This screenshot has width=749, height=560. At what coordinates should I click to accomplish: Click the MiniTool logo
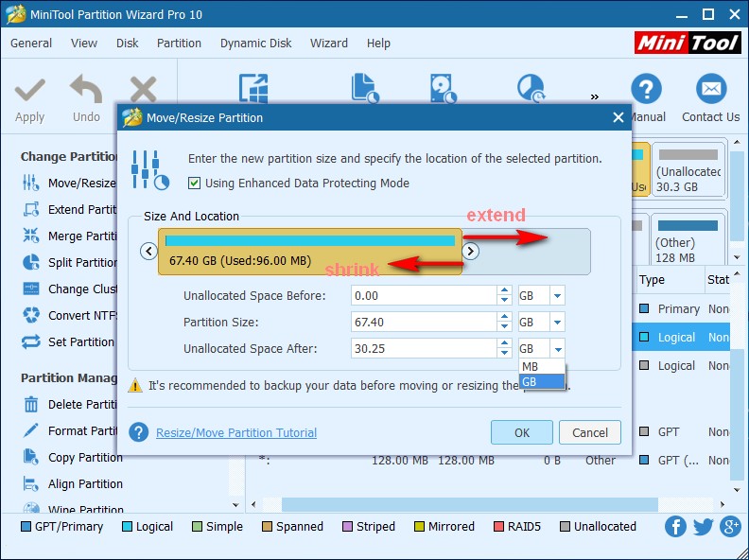pyautogui.click(x=688, y=43)
